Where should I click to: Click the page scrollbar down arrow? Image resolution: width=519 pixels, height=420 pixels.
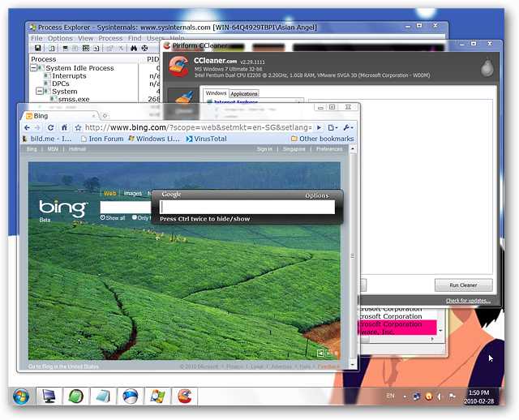point(353,364)
